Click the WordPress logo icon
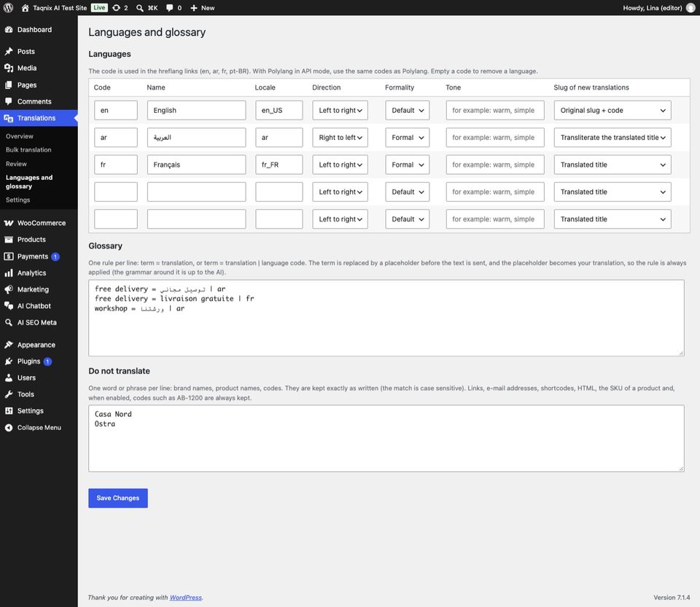This screenshot has width=700, height=607. coord(8,7)
